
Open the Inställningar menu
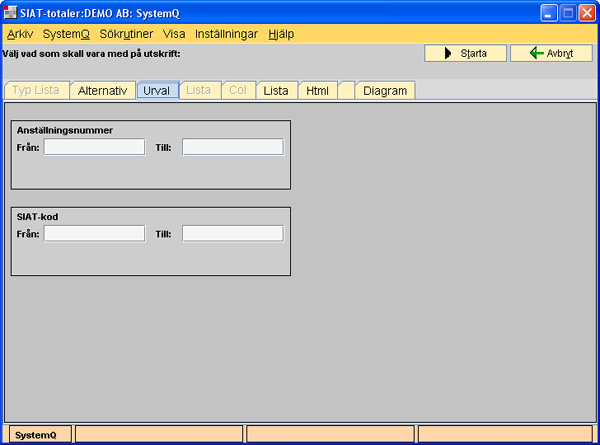pos(226,33)
